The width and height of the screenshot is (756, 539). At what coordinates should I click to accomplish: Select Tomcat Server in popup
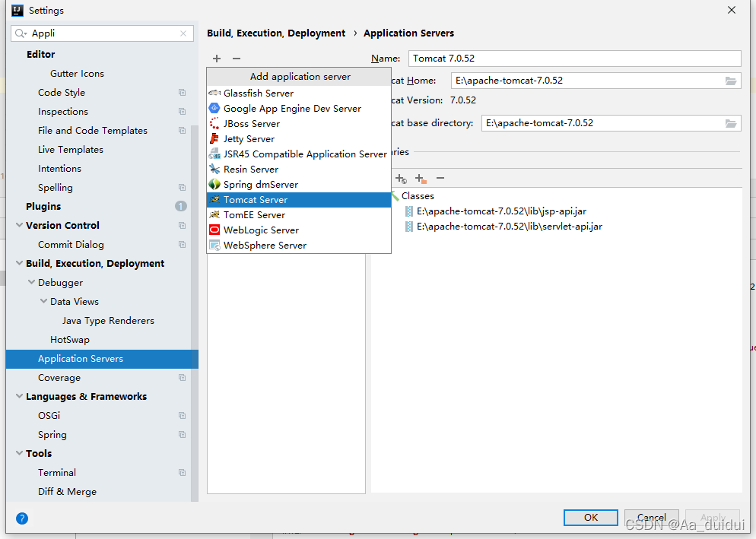pos(299,200)
